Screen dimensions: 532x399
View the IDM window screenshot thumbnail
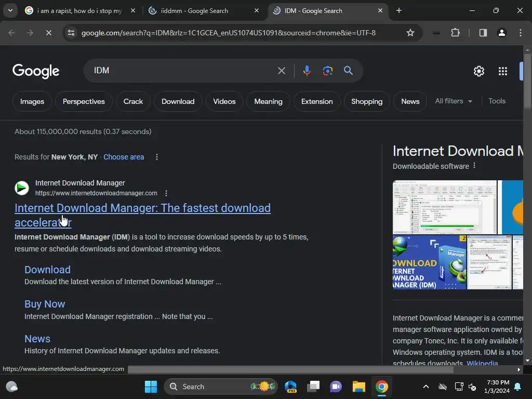coord(445,207)
